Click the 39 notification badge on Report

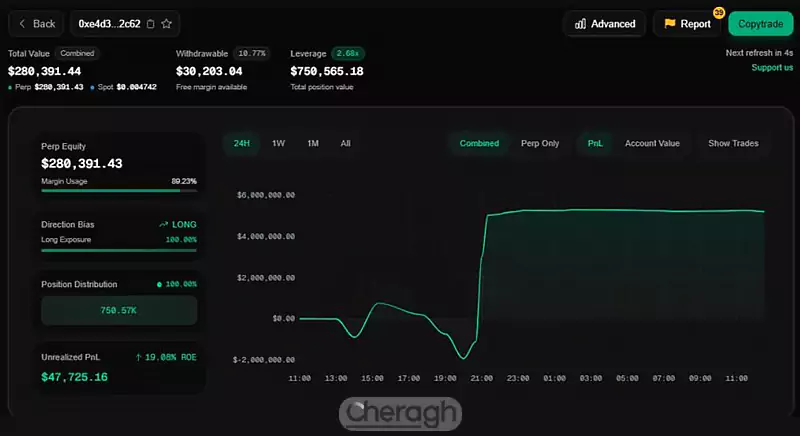click(718, 13)
